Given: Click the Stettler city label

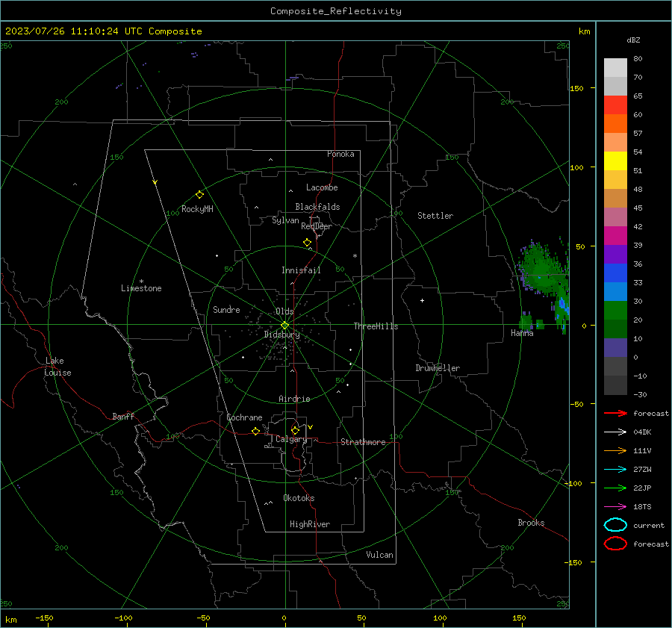Looking at the screenshot, I should coord(435,216).
